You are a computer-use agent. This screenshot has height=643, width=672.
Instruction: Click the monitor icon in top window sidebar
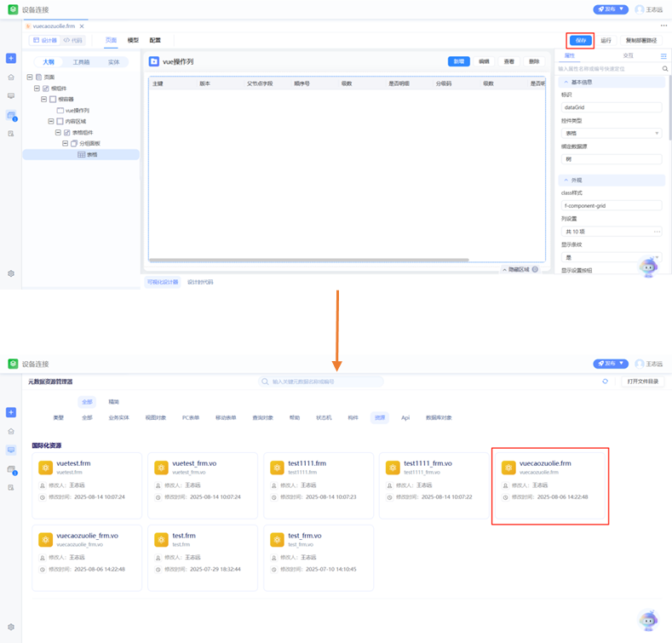point(11,96)
